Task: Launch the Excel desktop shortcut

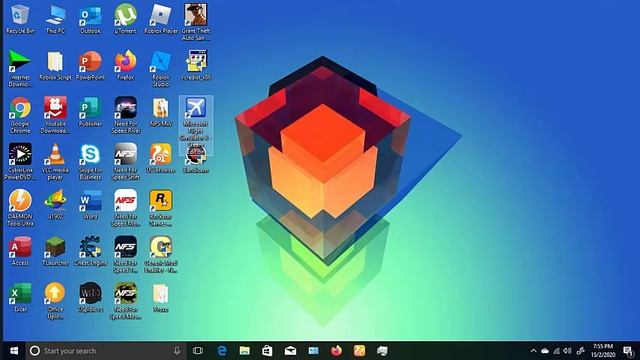Action: tap(20, 298)
